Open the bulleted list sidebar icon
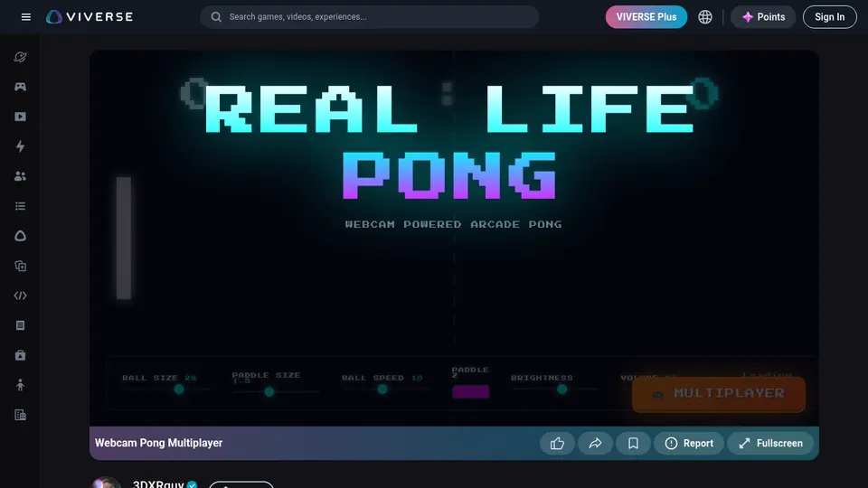Image resolution: width=868 pixels, height=488 pixels. [20, 206]
